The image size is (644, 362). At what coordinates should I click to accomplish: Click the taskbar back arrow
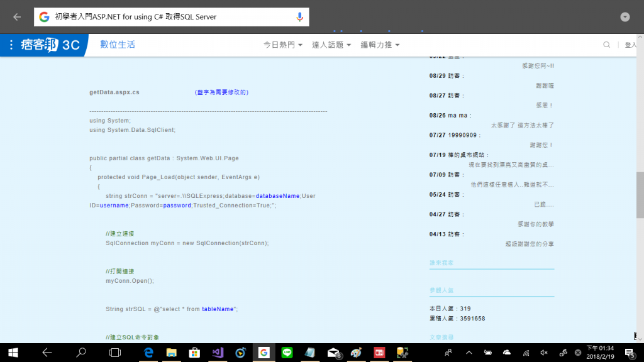[47, 353]
